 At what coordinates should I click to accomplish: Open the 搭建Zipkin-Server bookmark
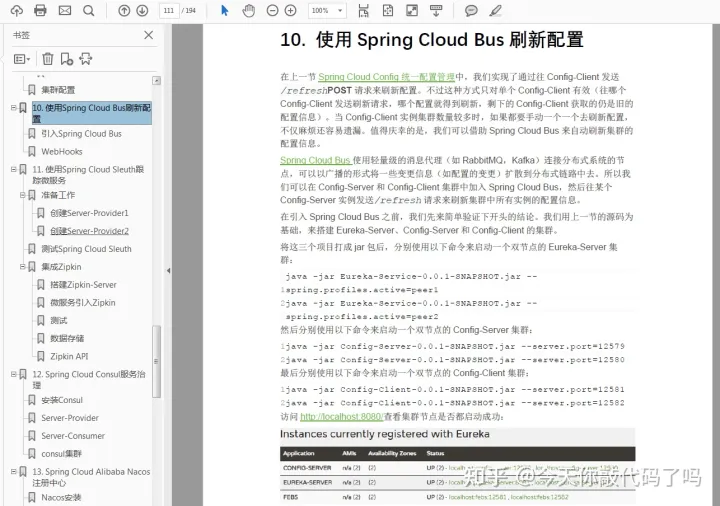tap(83, 285)
